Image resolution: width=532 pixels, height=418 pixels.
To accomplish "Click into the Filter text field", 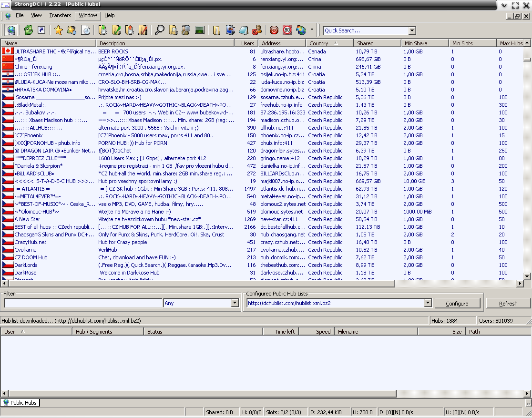I will [x=83, y=303].
